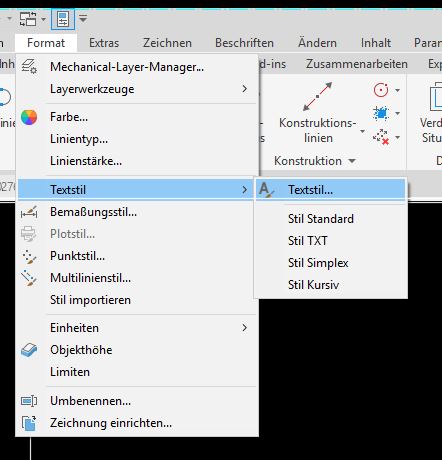Click the Umbenennen rename icon
The width and height of the screenshot is (442, 460).
pyautogui.click(x=29, y=401)
